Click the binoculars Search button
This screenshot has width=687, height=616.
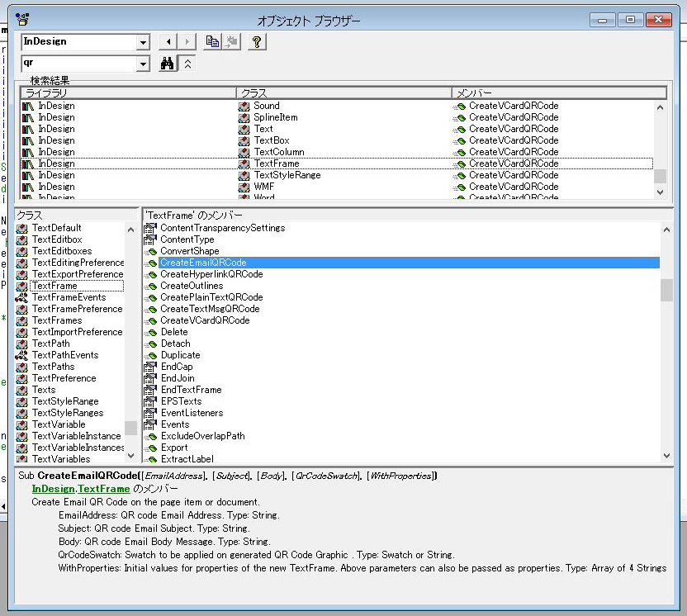pyautogui.click(x=168, y=64)
